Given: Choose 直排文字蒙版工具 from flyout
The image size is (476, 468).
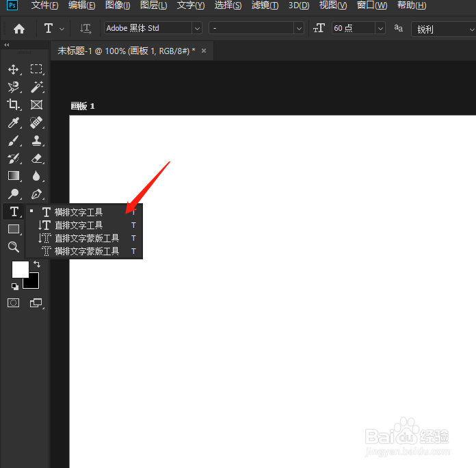Looking at the screenshot, I should (x=84, y=238).
